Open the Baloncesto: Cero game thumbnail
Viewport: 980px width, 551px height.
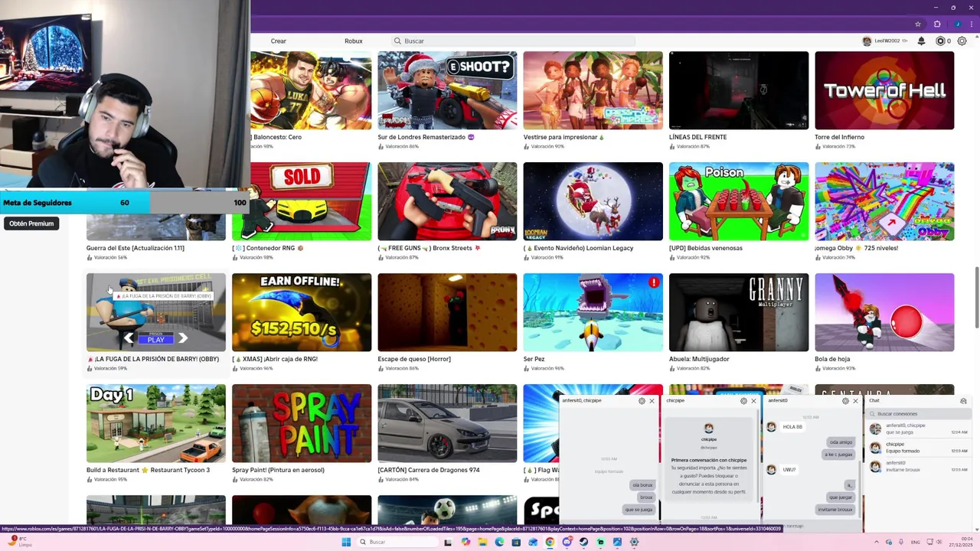pos(311,90)
